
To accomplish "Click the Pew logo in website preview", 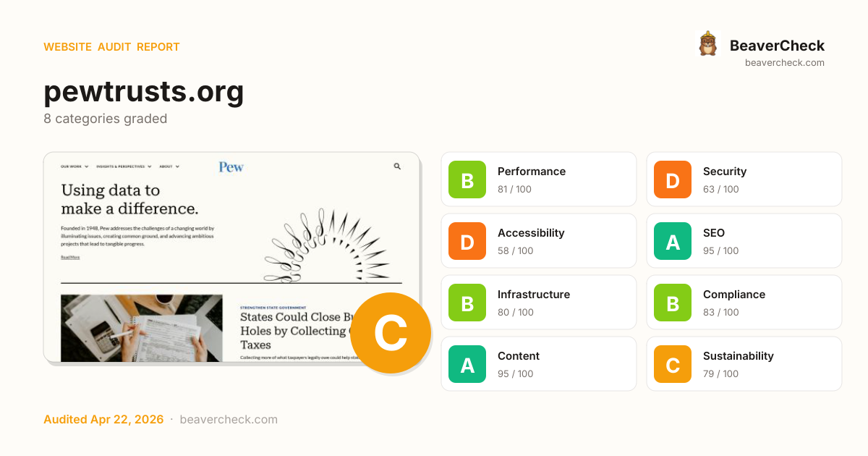I will (231, 166).
